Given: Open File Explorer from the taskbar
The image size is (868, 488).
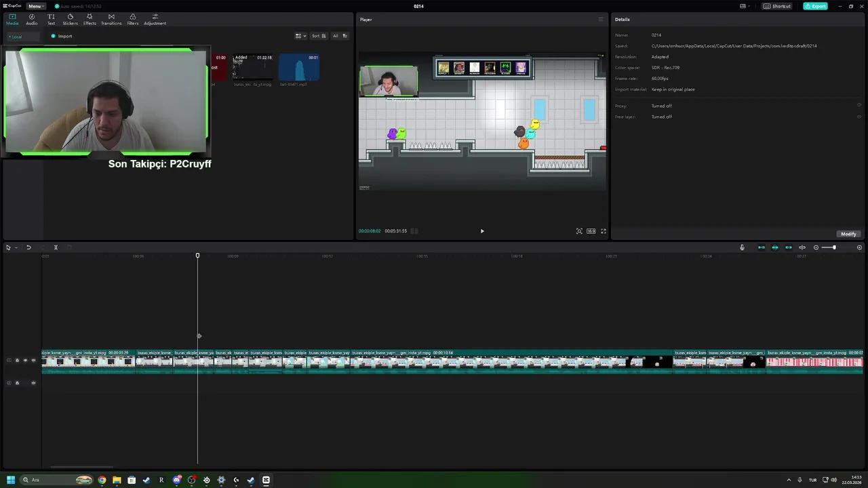Looking at the screenshot, I should pos(117,480).
